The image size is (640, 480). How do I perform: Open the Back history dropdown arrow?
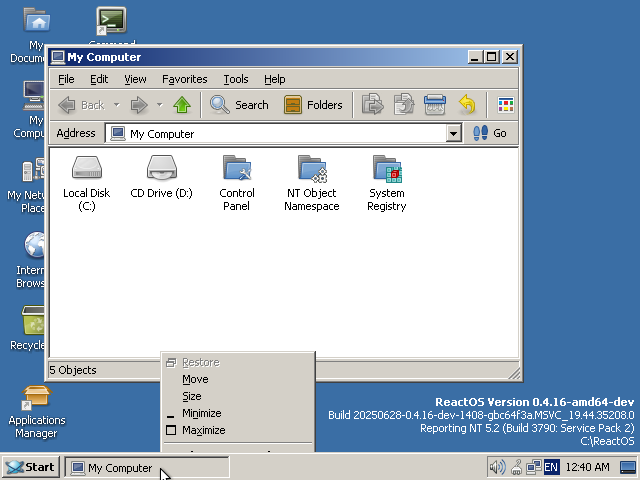117,105
